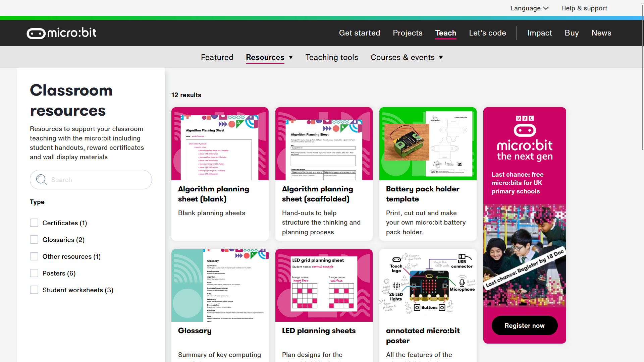Image resolution: width=644 pixels, height=362 pixels.
Task: Expand the Courses & events dropdown
Action: click(407, 57)
